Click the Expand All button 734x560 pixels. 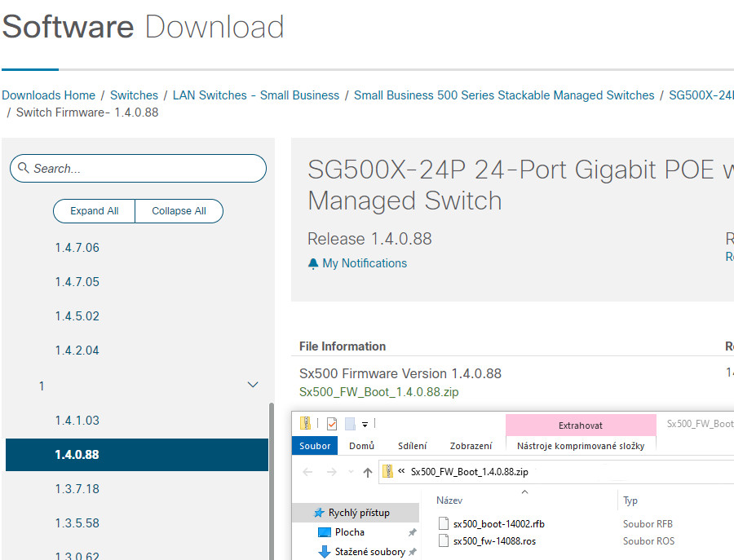(95, 211)
